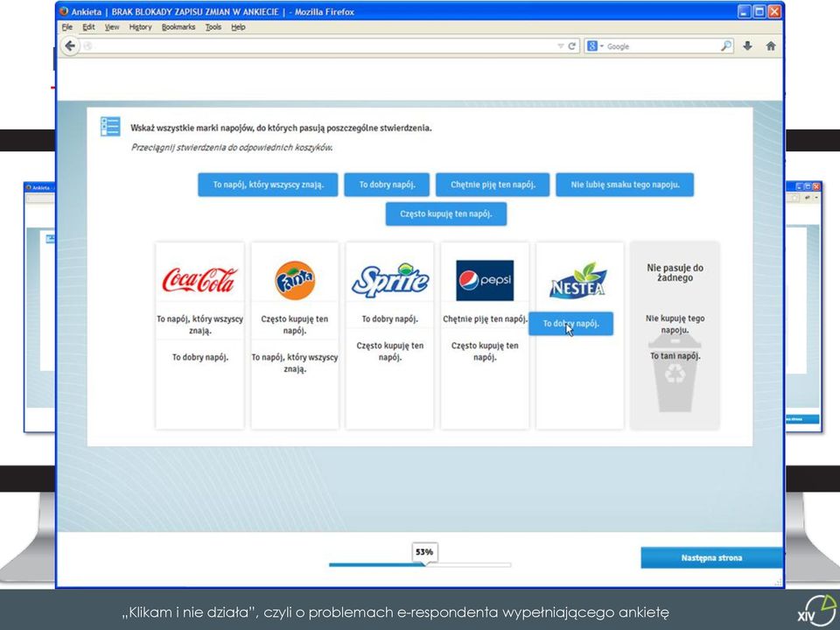Open the Tools menu
Image resolution: width=840 pixels, height=630 pixels.
click(x=213, y=27)
